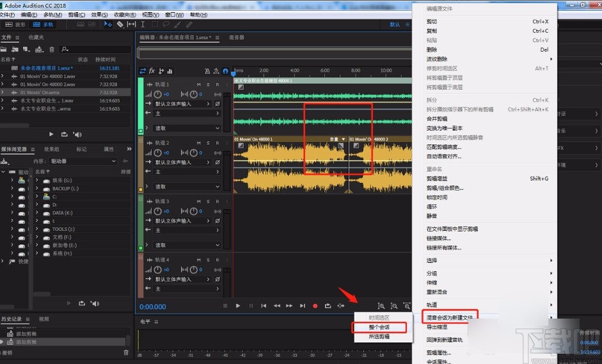Show the EQ section in editor
The image size is (602, 364).
click(170, 71)
